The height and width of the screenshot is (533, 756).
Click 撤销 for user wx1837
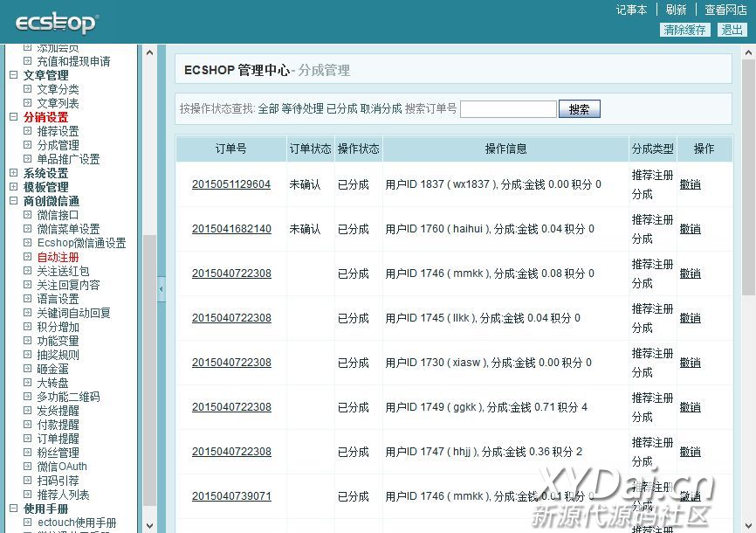coord(690,184)
